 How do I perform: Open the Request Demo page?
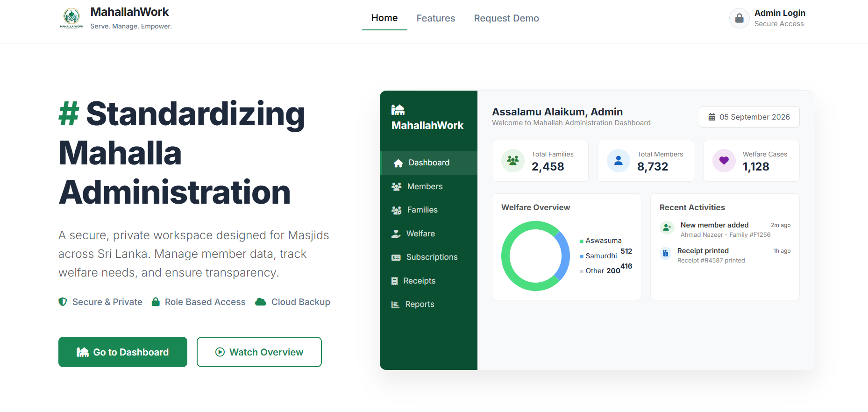coord(506,18)
